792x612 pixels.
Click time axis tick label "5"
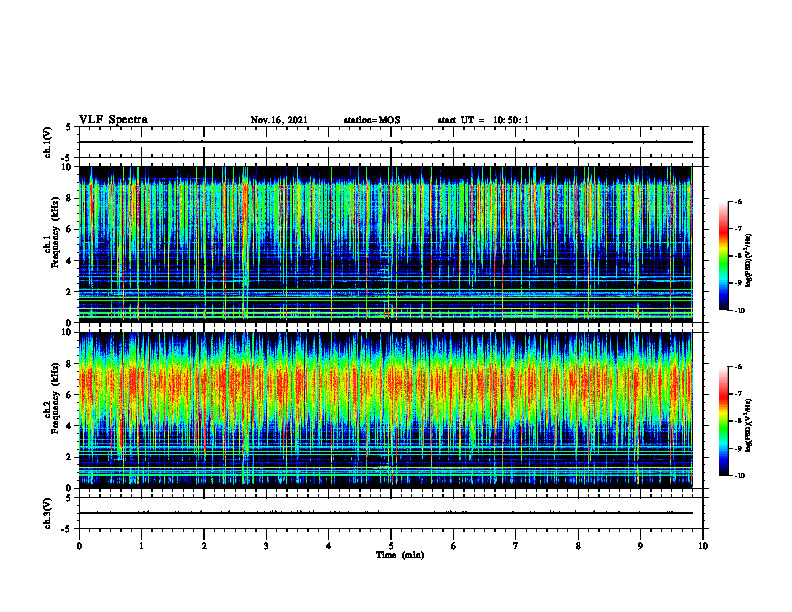point(391,546)
